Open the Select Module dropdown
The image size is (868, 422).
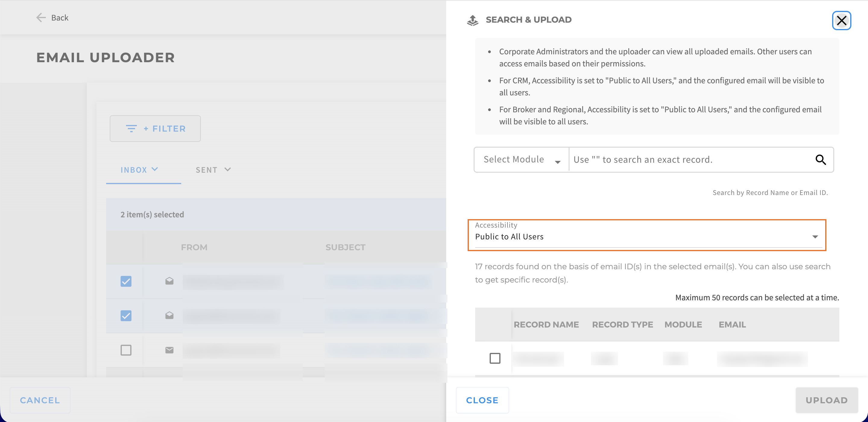(522, 160)
